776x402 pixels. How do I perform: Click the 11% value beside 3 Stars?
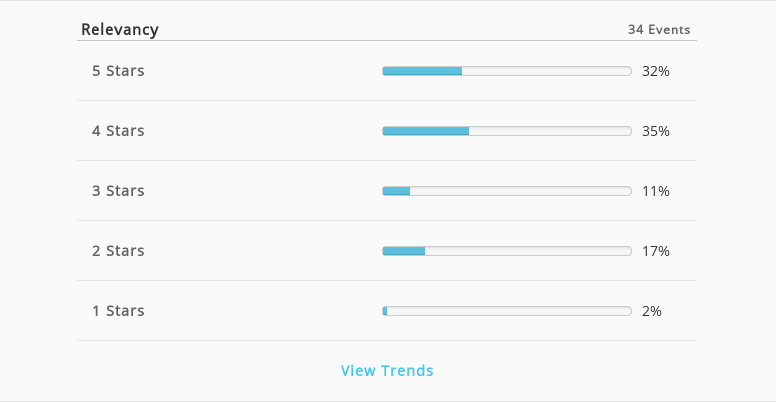656,191
